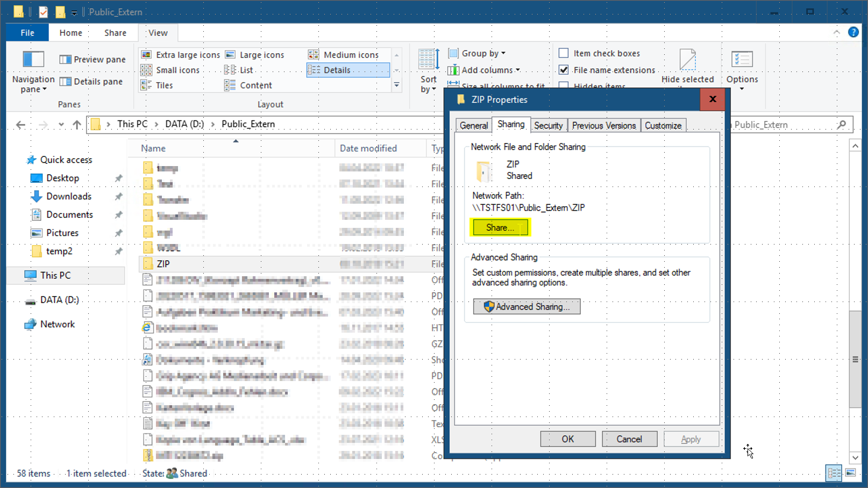Open recent locations dropdown
The height and width of the screenshot is (488, 868).
coord(61,125)
